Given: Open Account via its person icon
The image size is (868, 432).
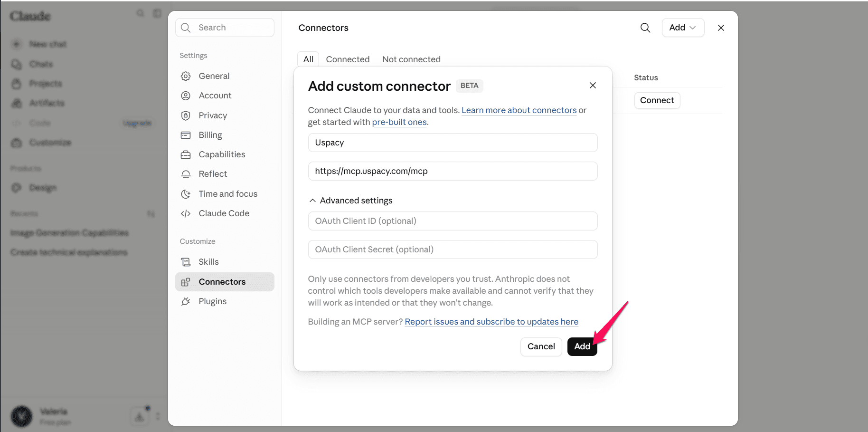Looking at the screenshot, I should [x=186, y=96].
